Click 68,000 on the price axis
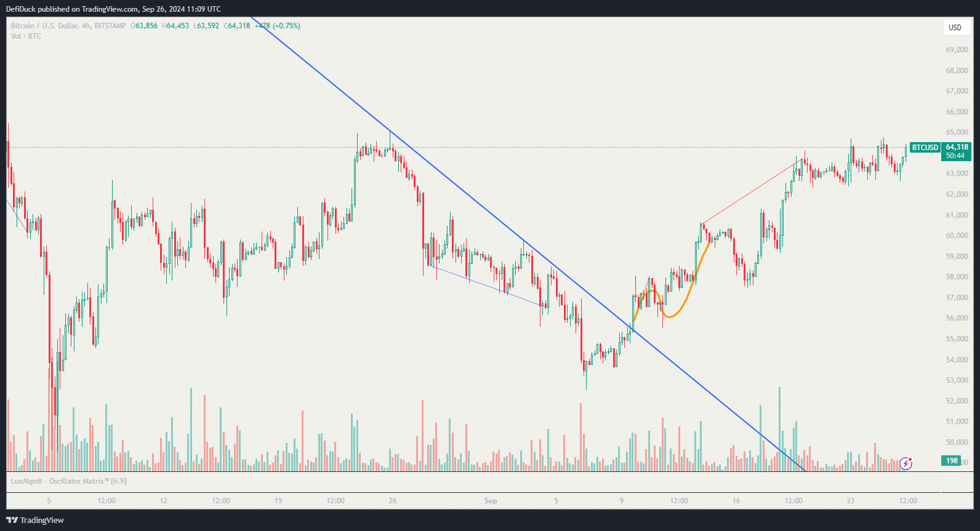Screen dimensions: 980x531 (957, 71)
